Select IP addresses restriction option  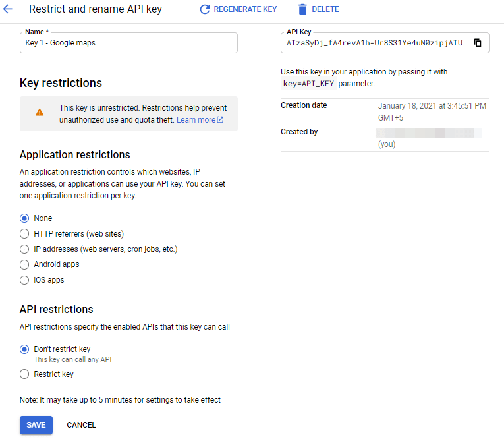[24, 249]
